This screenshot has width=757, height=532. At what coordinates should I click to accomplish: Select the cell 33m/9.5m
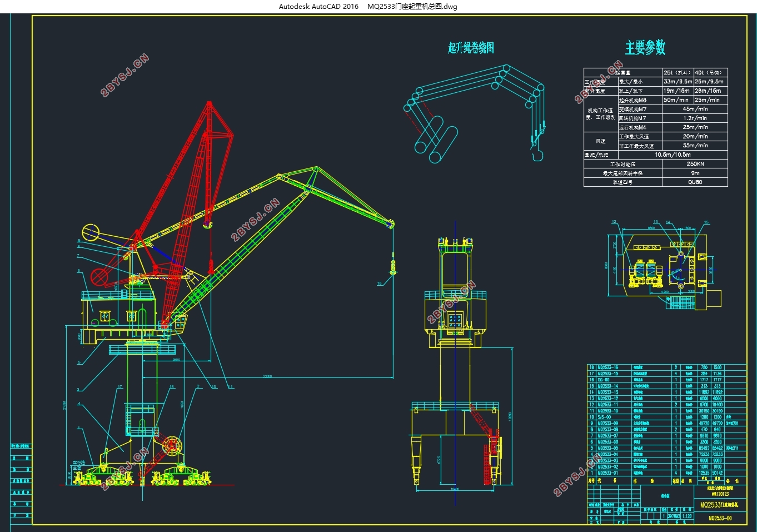[678, 81]
